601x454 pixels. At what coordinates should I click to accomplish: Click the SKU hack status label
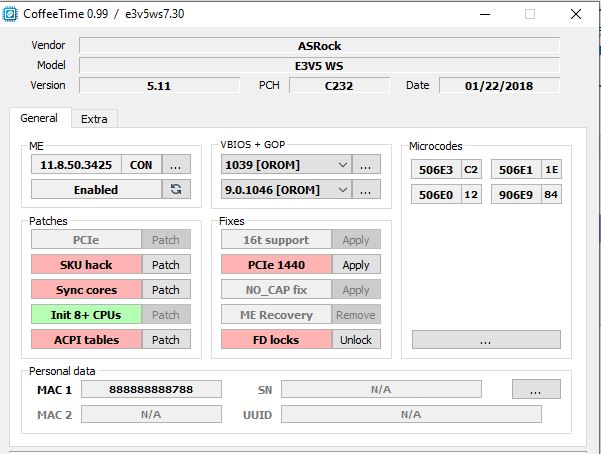[x=87, y=265]
